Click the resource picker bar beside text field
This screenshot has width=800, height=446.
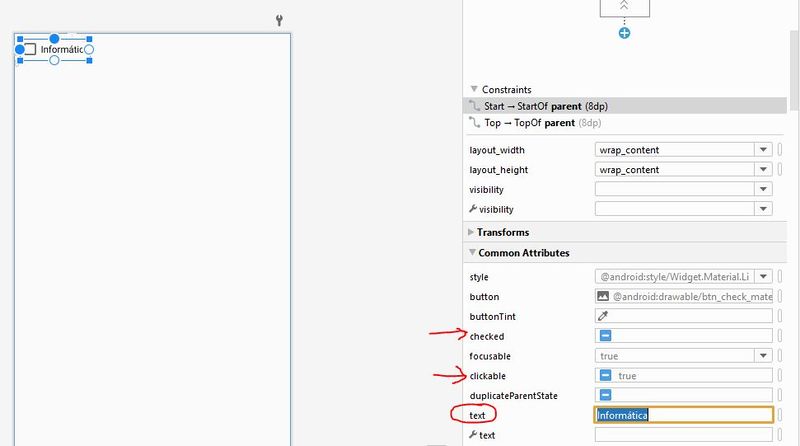click(x=780, y=415)
